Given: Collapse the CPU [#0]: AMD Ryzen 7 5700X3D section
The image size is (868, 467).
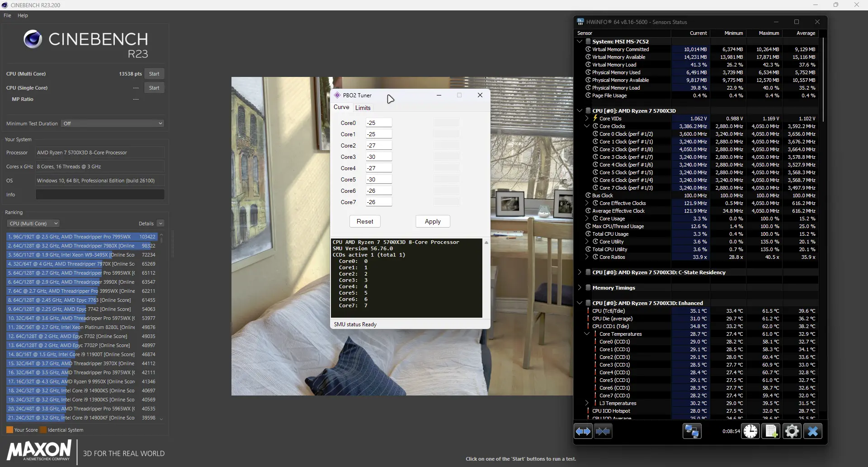Looking at the screenshot, I should coord(580,110).
